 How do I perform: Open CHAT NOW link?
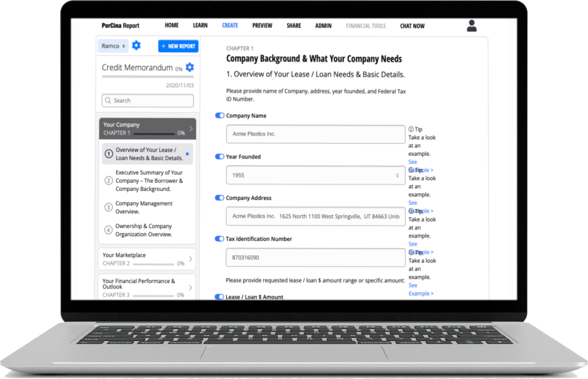click(x=412, y=26)
